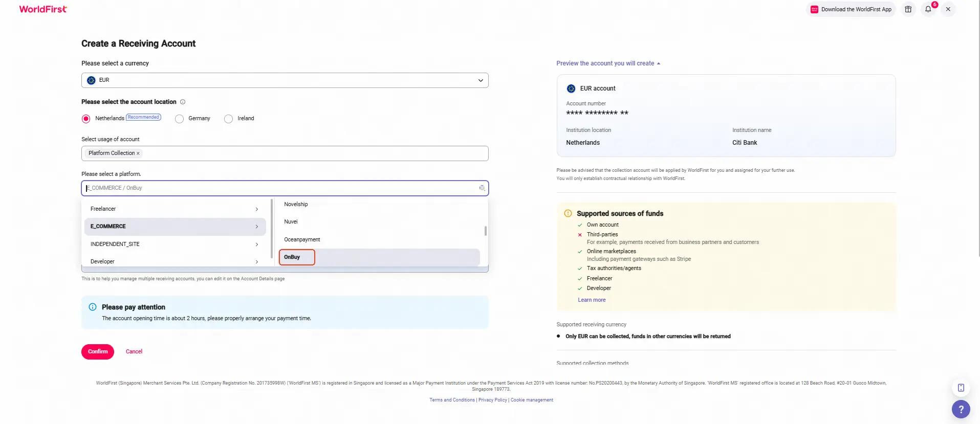Click the Recommended tag next to Netherlands

(x=144, y=117)
